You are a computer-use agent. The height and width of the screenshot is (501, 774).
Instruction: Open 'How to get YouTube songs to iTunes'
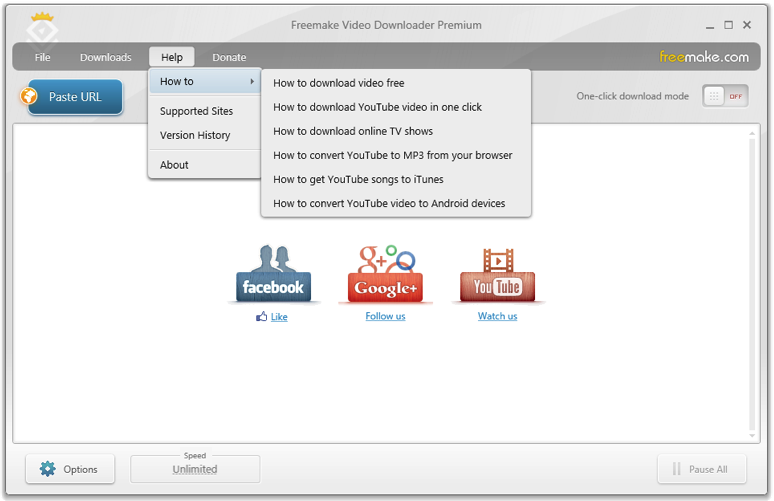396,179
